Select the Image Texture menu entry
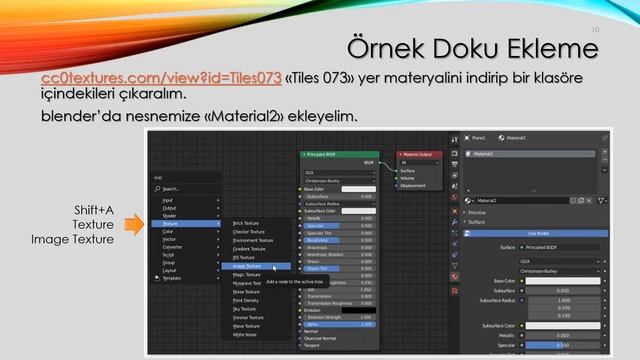This screenshot has height=360, width=640. pyautogui.click(x=256, y=266)
